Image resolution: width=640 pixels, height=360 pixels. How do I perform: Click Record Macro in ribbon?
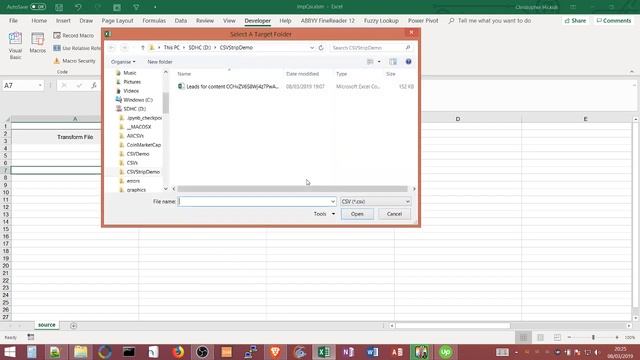click(x=74, y=36)
